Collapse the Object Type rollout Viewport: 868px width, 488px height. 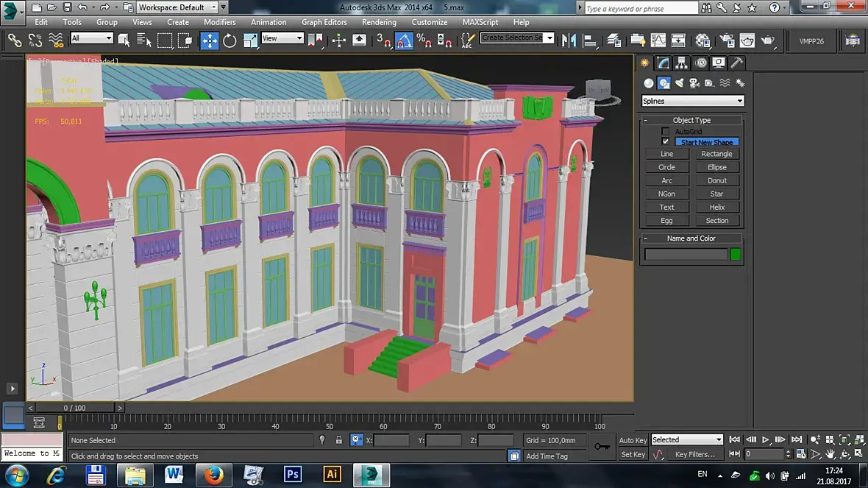(646, 120)
